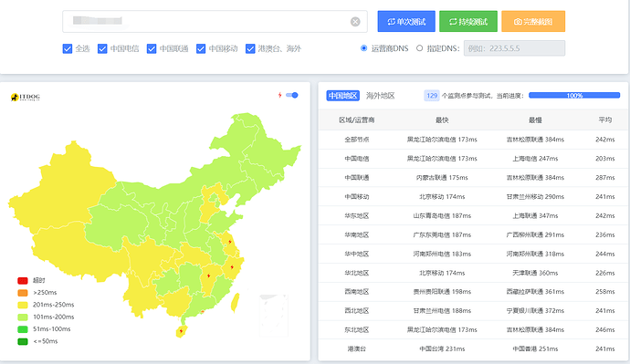This screenshot has width=630, height=364.
Task: Click the light green 101ms-200ms legend swatch
Action: [23, 317]
